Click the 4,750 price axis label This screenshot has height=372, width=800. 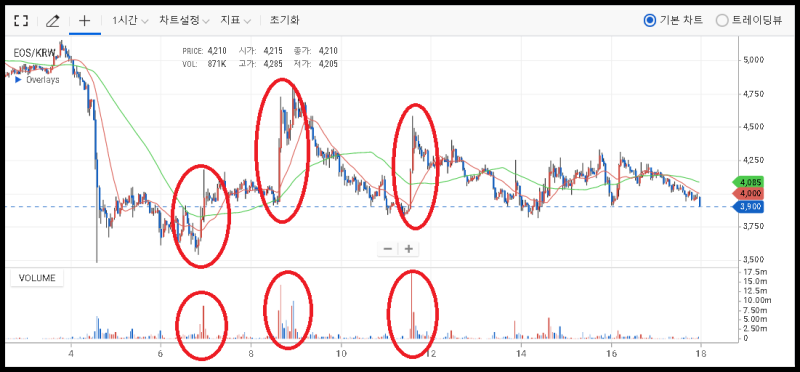pos(754,94)
